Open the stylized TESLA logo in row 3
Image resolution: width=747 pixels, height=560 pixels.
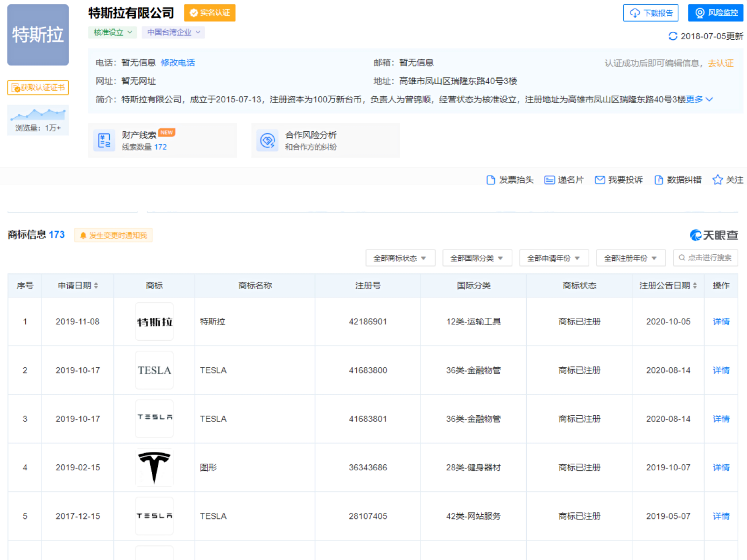point(154,419)
